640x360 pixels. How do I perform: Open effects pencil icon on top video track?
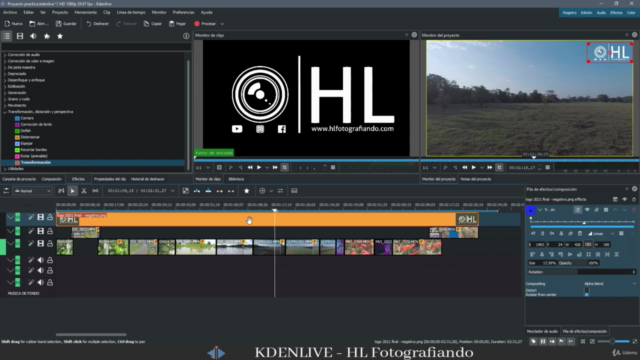[x=31, y=218]
